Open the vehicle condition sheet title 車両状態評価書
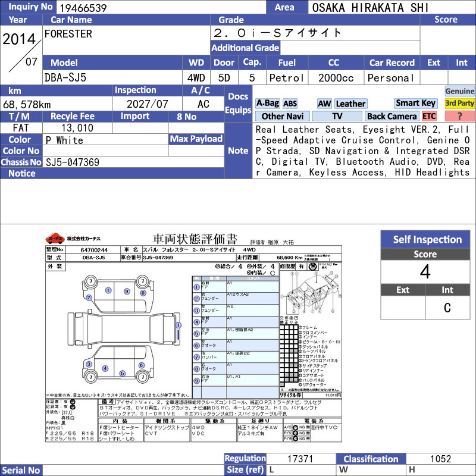 click(x=195, y=239)
